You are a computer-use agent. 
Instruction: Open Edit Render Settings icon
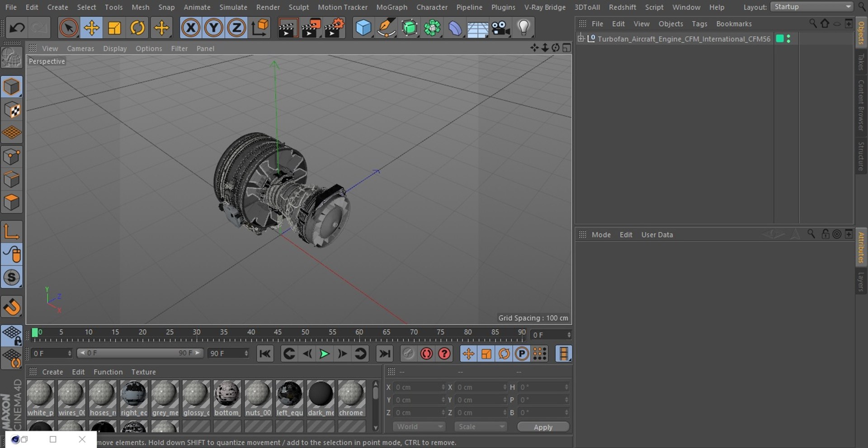[335, 28]
